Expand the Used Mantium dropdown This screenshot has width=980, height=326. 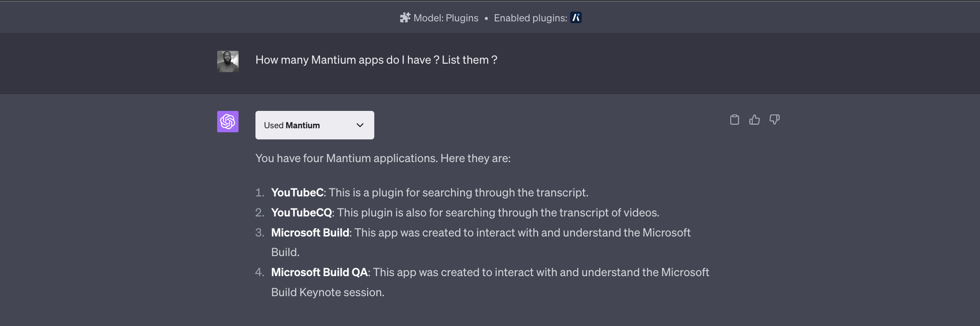click(315, 125)
